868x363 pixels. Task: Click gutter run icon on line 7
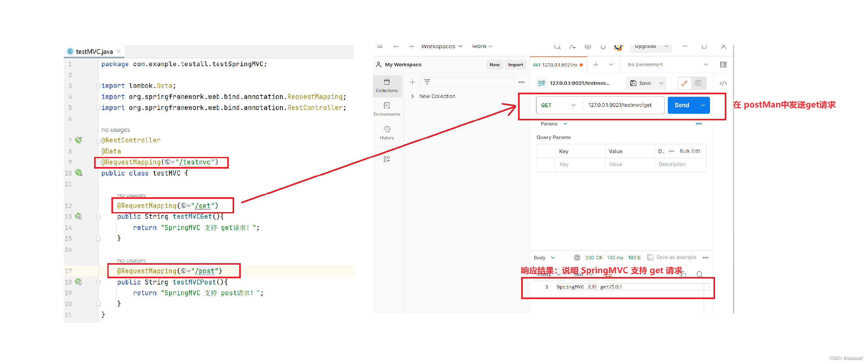(x=78, y=140)
